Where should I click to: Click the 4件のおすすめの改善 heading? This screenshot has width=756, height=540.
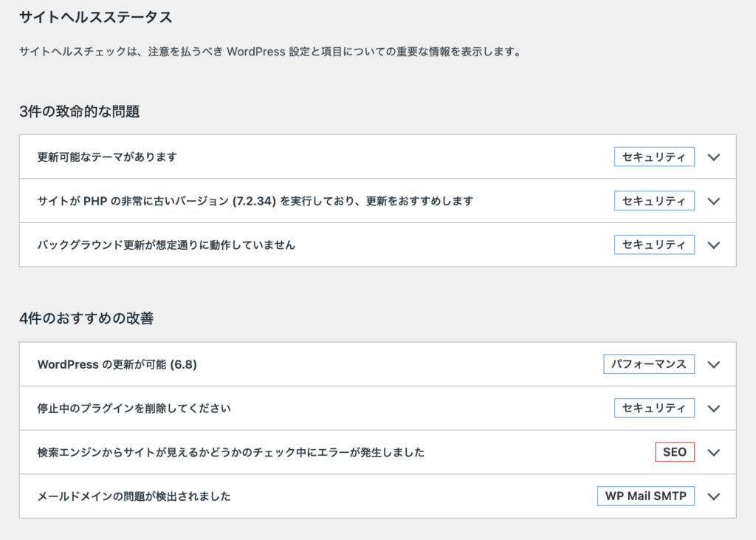coord(86,318)
